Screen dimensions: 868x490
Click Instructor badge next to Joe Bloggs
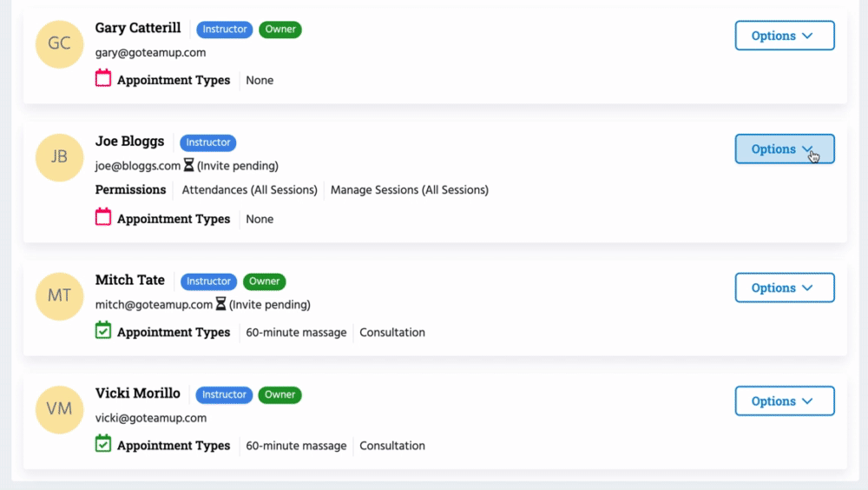click(208, 142)
